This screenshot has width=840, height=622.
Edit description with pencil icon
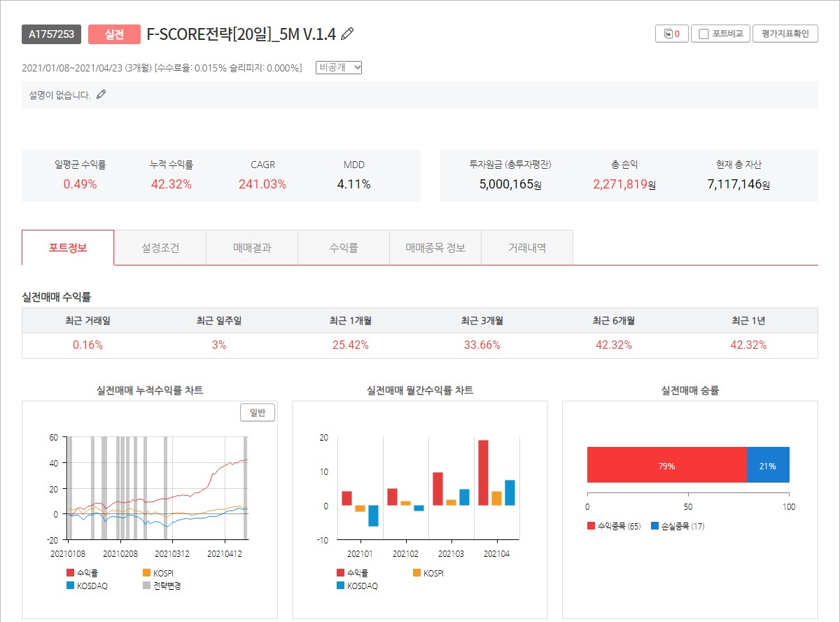(x=101, y=95)
